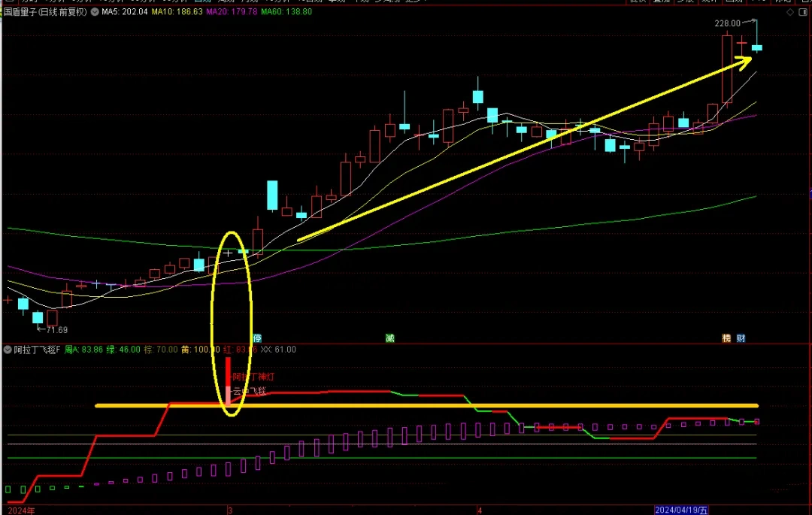
Task: Click the 阿拉丁飞毯F indicator name
Action: click(x=35, y=350)
